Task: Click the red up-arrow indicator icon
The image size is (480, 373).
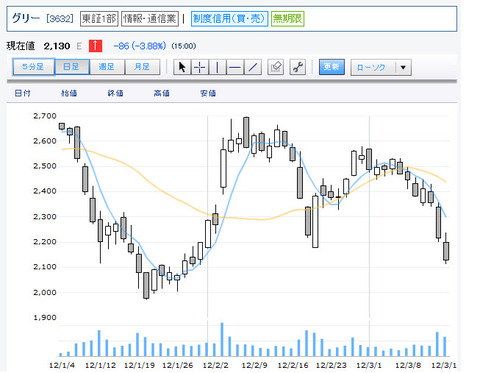Action: pos(95,46)
